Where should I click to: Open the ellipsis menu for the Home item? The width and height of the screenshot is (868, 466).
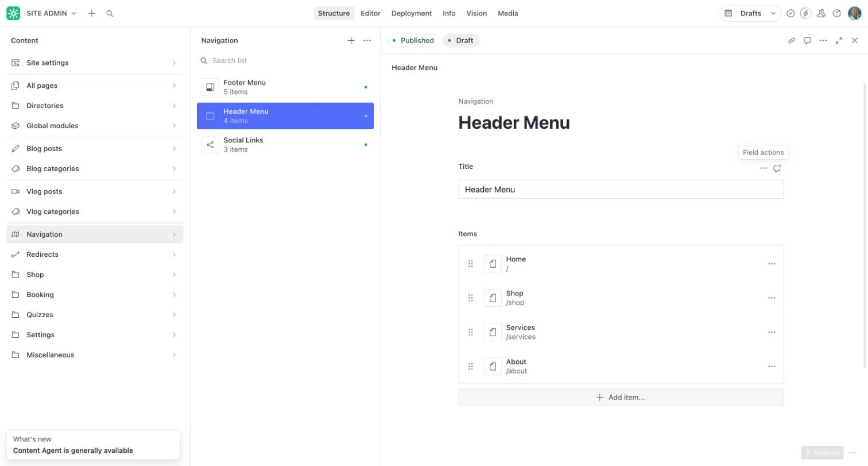coord(772,264)
